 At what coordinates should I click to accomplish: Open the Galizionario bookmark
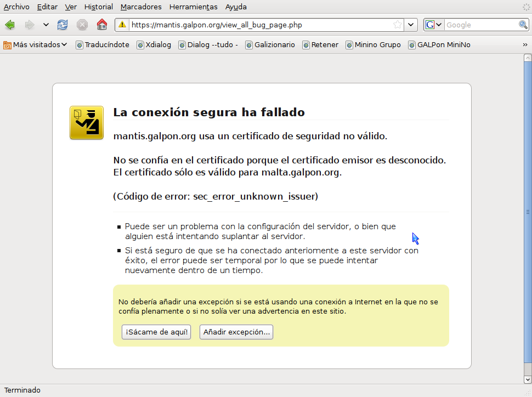(270, 45)
